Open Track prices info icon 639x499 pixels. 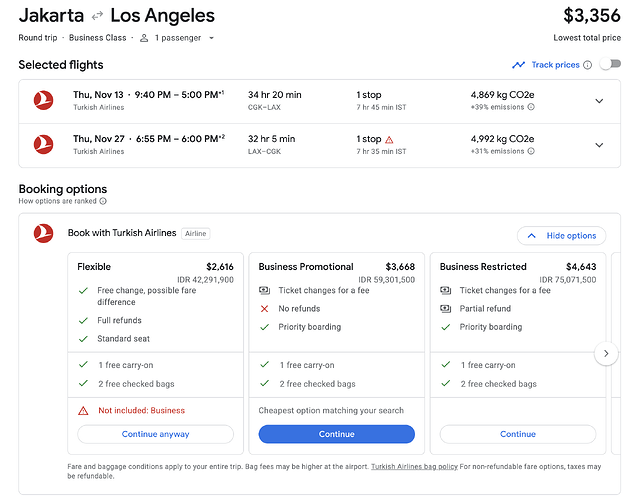[587, 65]
